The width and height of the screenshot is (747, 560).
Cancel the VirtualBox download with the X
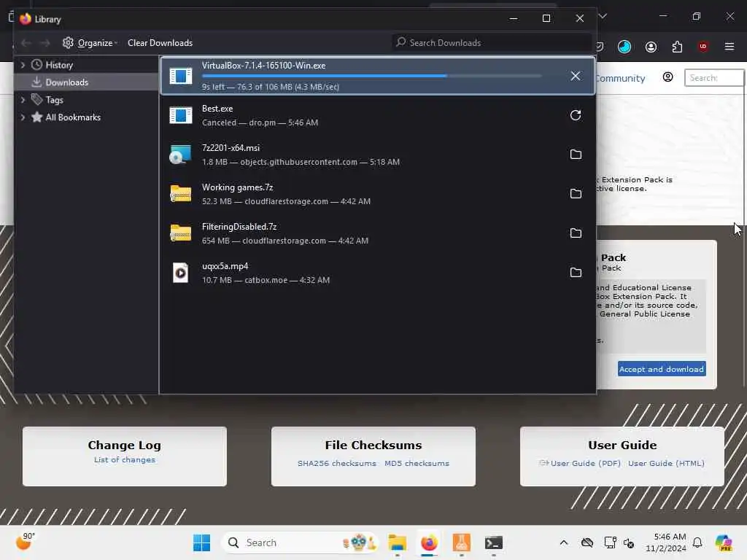click(x=576, y=76)
